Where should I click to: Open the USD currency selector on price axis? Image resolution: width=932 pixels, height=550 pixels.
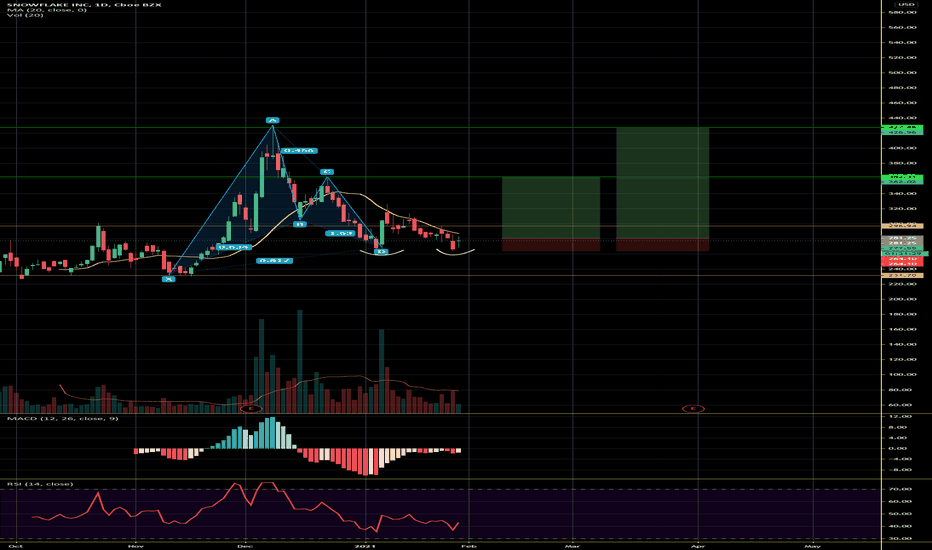point(906,4)
